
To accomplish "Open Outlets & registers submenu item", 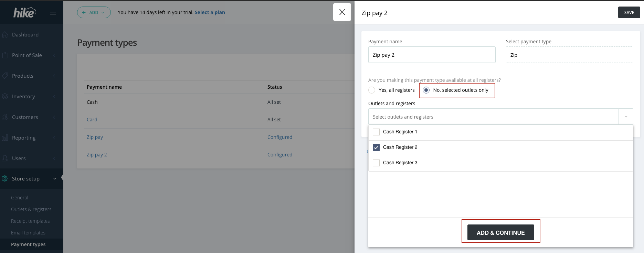I will click(31, 209).
